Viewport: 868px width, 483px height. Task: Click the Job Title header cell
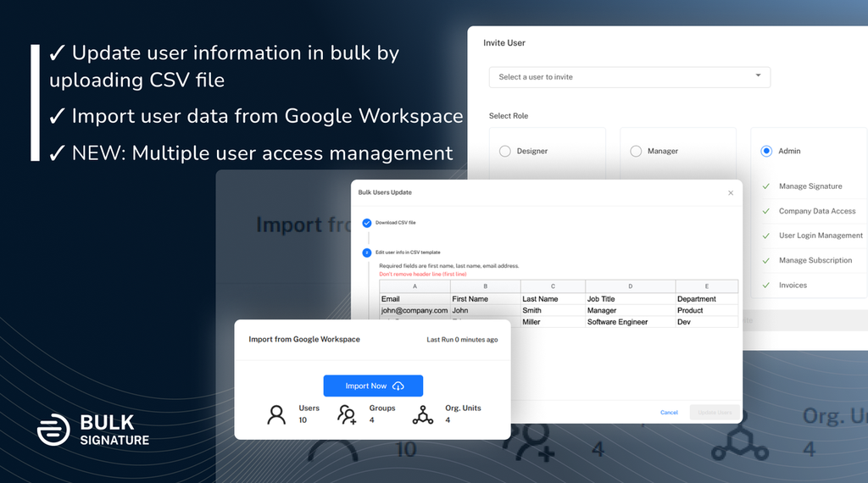point(631,299)
